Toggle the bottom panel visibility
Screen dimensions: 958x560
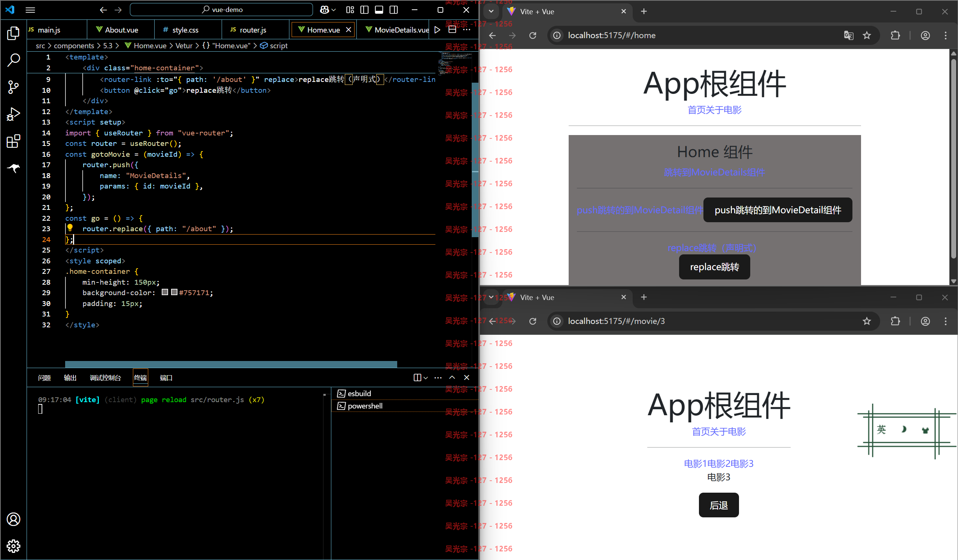[x=379, y=10]
